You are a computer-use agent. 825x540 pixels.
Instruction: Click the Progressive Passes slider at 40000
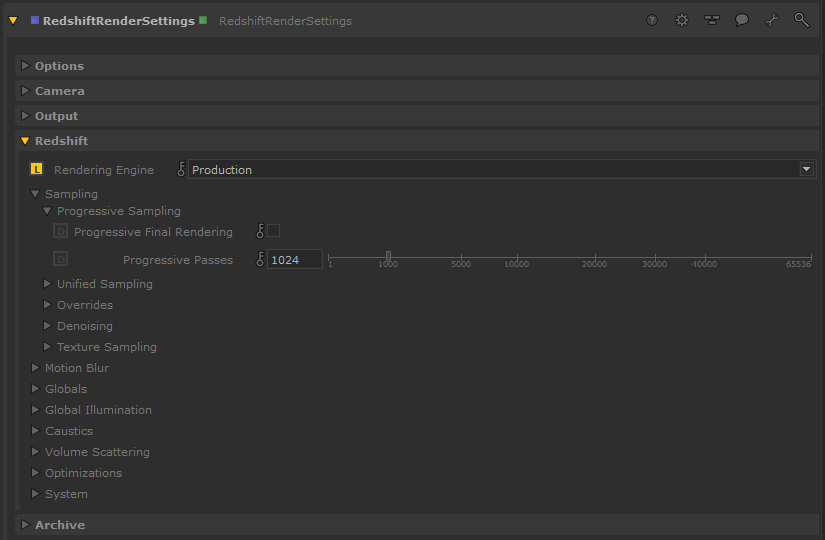point(704,257)
